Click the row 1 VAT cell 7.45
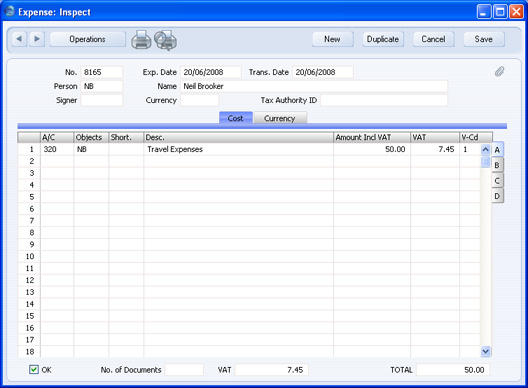The height and width of the screenshot is (388, 528). [x=435, y=149]
